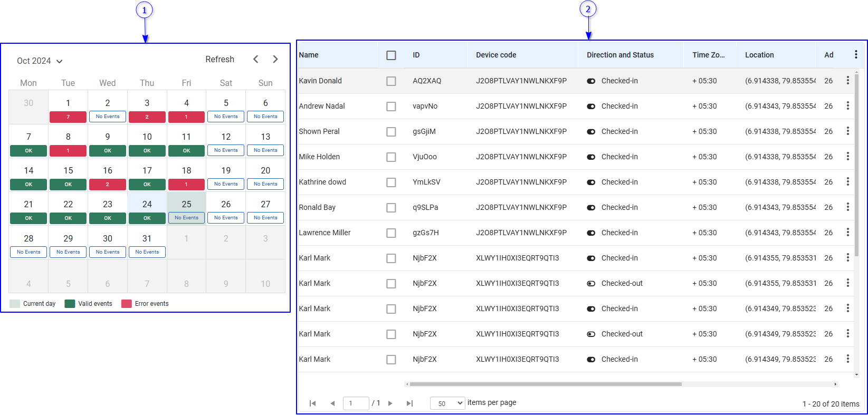Go to the previous results page
Viewport: 868px width, 415px height.
click(x=332, y=403)
